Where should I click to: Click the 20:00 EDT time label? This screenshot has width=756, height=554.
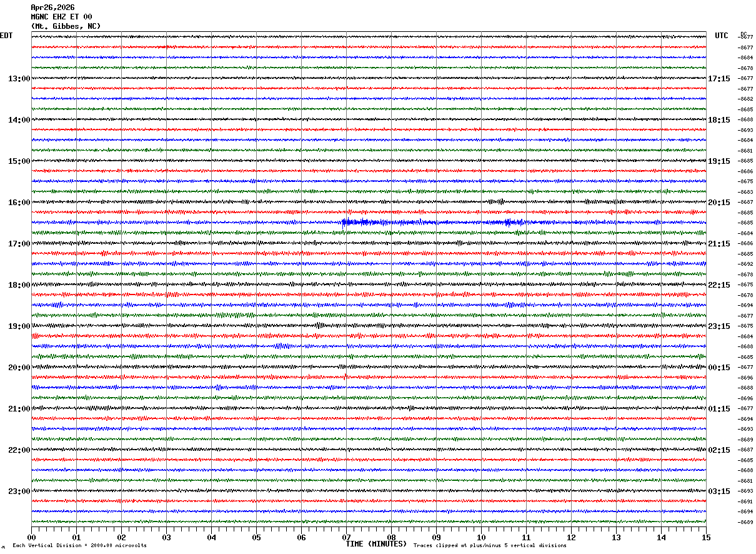pos(19,368)
